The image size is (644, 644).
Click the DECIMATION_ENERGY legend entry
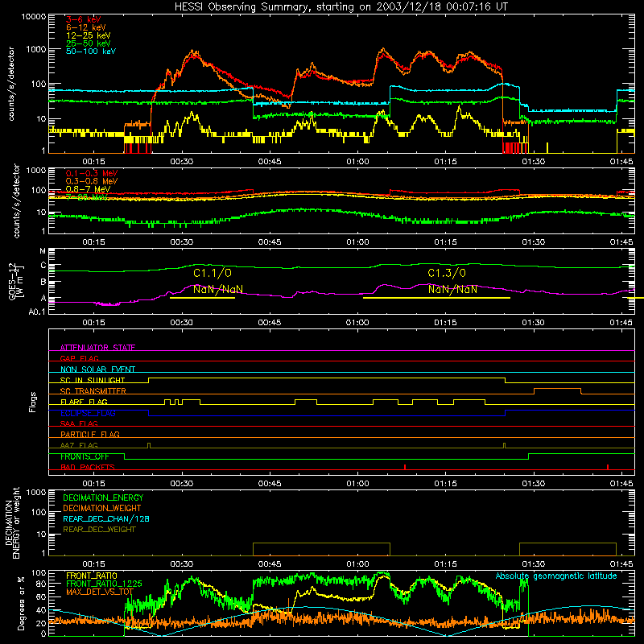click(x=103, y=497)
